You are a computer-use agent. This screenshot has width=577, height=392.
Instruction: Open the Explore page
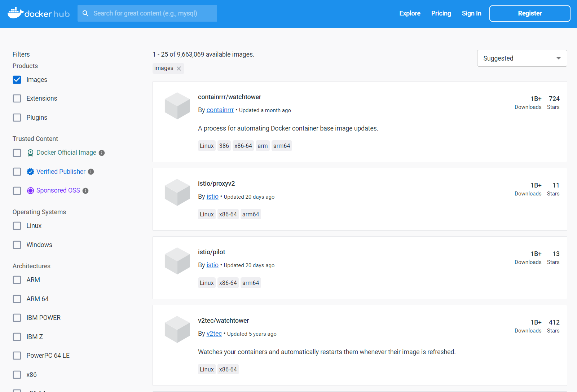[x=410, y=13]
